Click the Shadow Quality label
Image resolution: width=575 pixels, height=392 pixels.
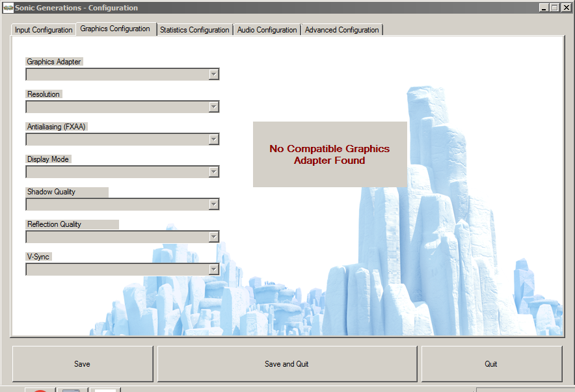(x=67, y=192)
